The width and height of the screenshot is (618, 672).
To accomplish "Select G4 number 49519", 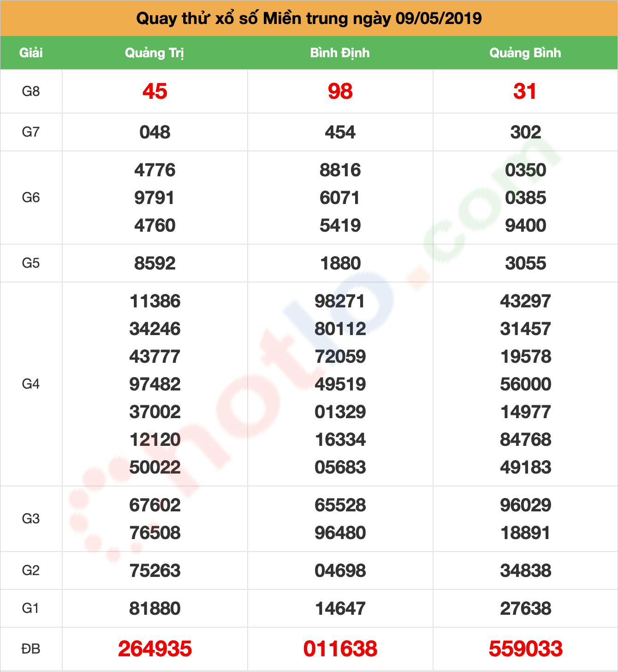I will tap(340, 384).
